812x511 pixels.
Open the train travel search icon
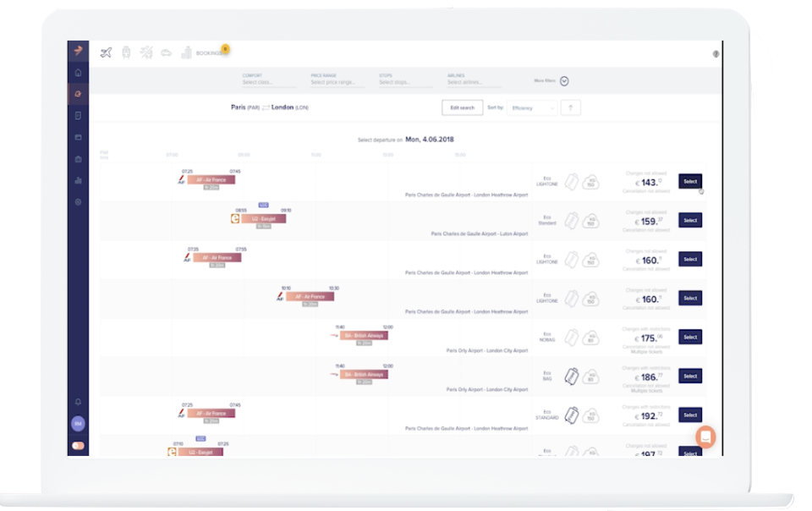(x=126, y=52)
